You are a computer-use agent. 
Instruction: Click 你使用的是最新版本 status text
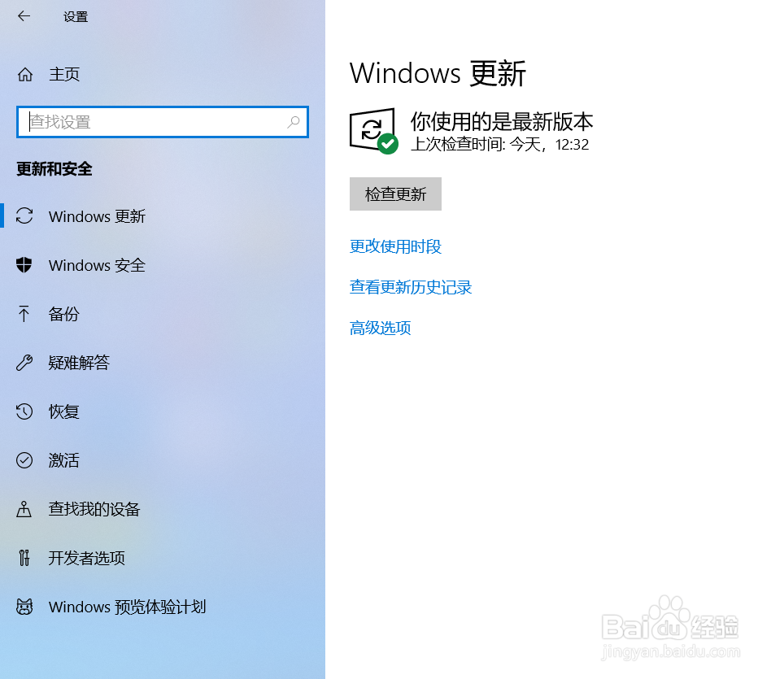pyautogui.click(x=502, y=121)
